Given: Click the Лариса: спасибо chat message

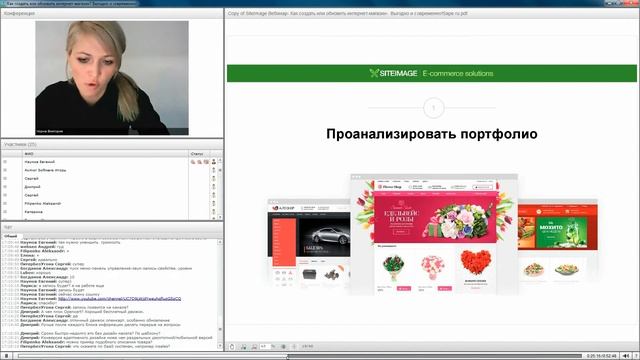Looking at the screenshot, I should (x=39, y=303).
